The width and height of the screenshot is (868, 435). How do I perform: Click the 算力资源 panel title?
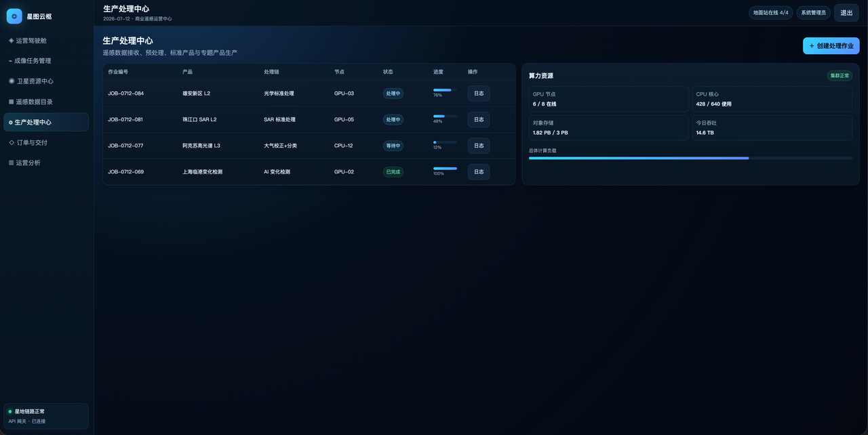click(x=540, y=76)
